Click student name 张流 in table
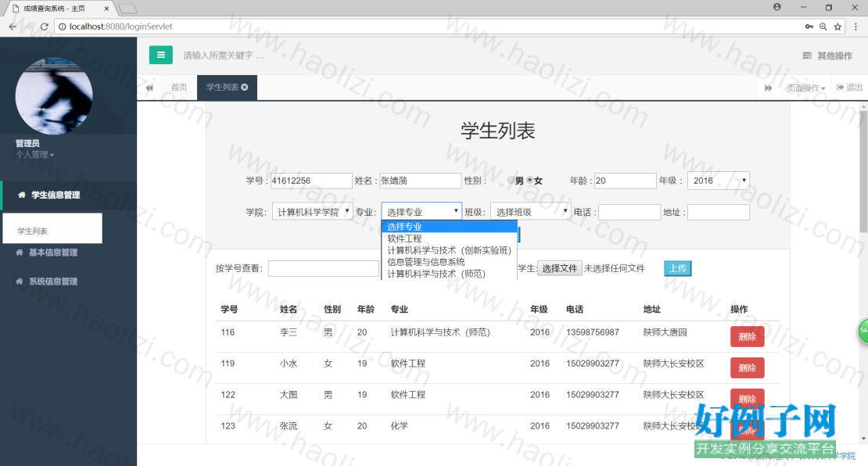Screen dimensions: 868x466 pos(289,425)
